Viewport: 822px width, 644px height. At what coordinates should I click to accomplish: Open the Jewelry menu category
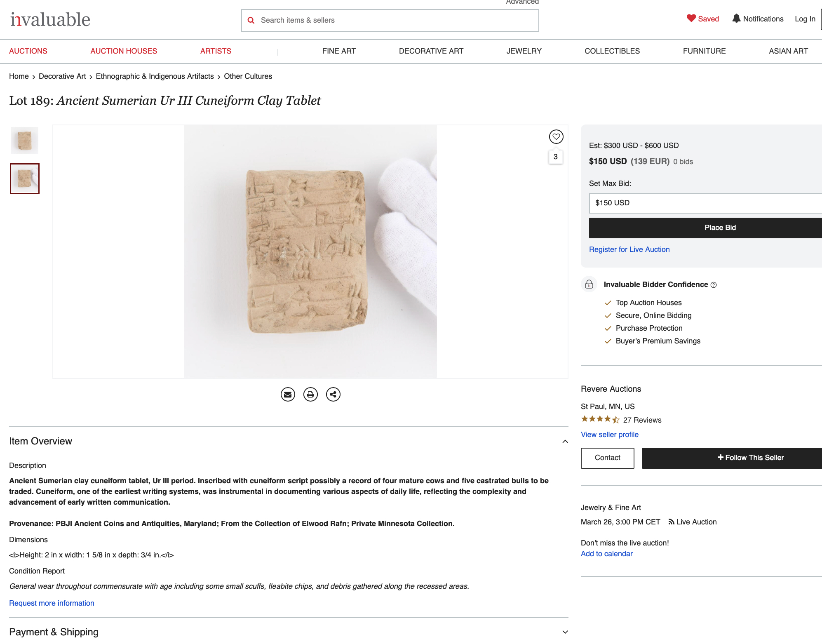[x=524, y=51]
